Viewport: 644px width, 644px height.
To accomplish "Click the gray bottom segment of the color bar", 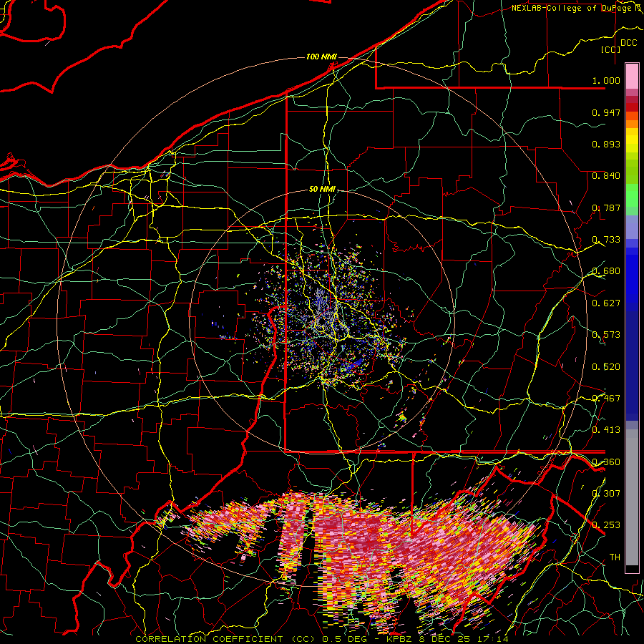I will point(632,497).
